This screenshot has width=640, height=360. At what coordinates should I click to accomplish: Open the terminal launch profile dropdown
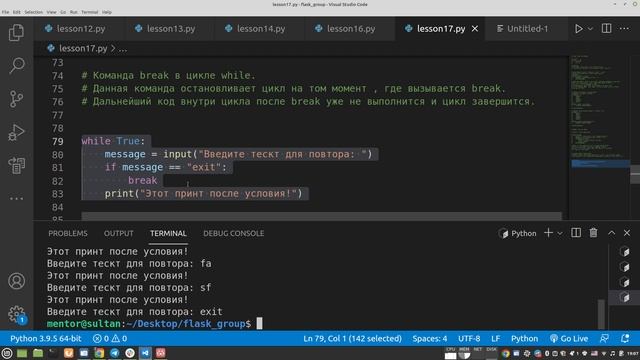coord(560,233)
